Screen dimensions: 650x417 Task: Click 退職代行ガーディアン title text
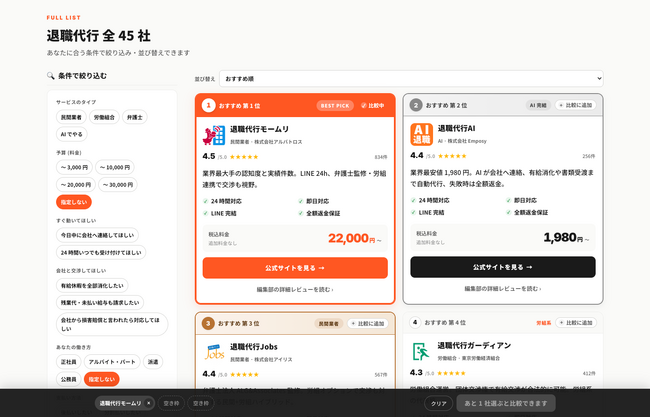pos(474,345)
